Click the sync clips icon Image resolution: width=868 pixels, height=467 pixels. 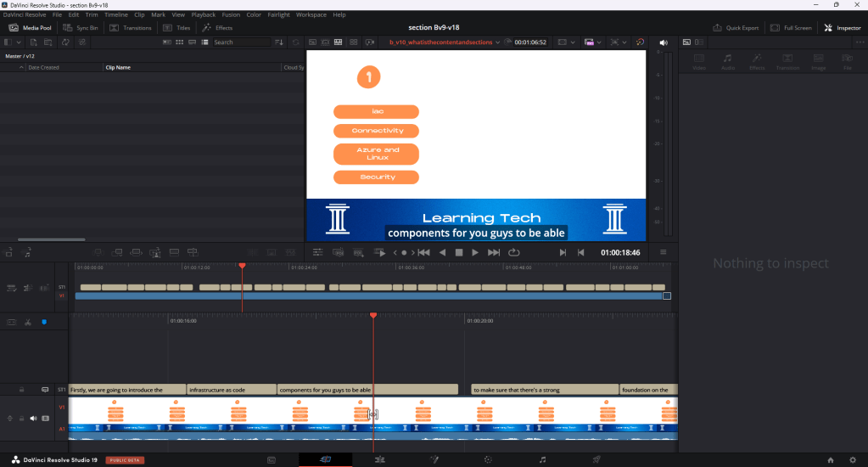(x=65, y=42)
